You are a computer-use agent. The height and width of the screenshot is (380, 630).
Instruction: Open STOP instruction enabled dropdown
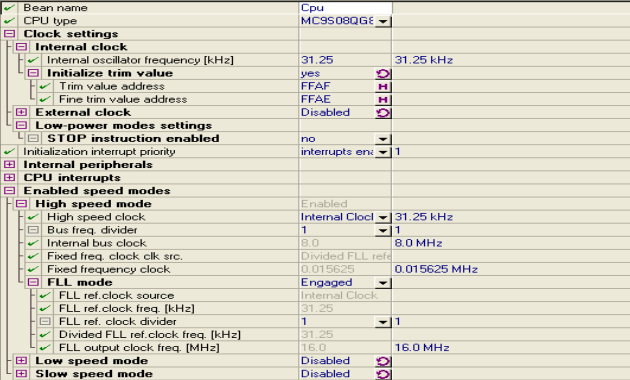(x=383, y=139)
